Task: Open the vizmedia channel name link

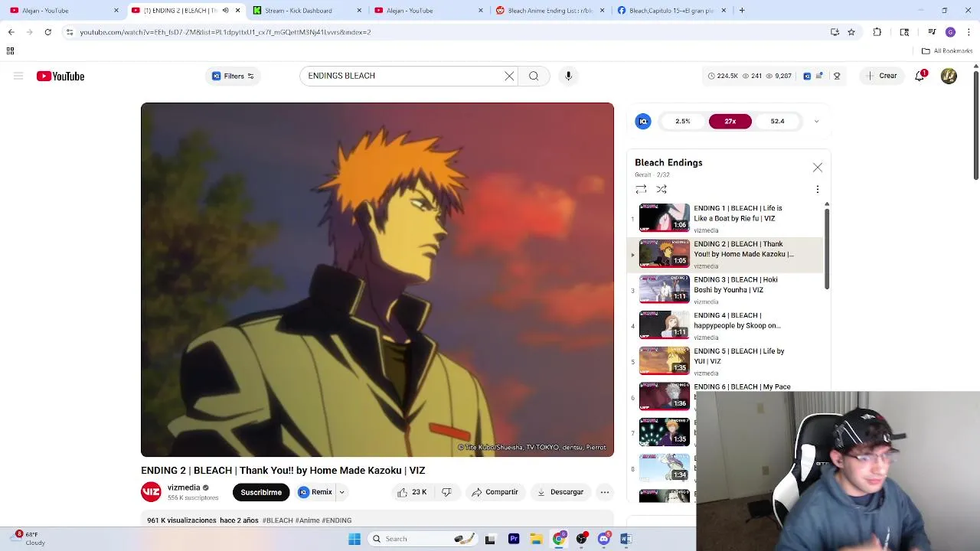Action: tap(184, 487)
